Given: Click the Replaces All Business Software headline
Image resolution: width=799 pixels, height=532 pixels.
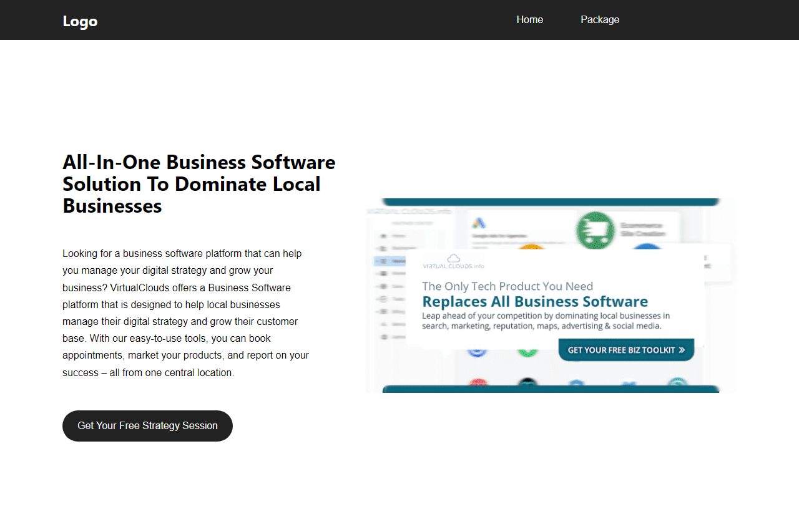Looking at the screenshot, I should (535, 302).
